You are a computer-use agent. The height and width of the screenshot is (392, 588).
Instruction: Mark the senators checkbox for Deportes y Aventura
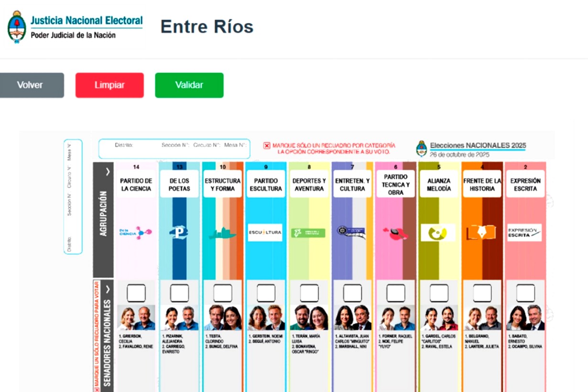(309, 293)
